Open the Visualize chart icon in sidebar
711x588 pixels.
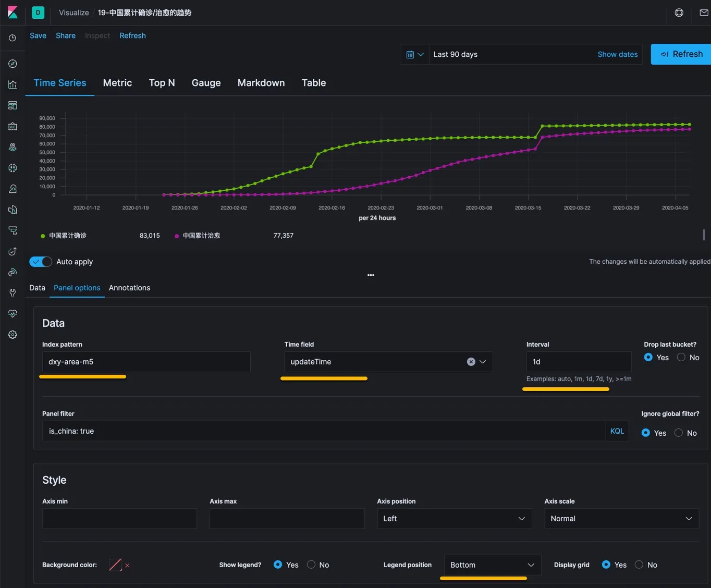point(13,84)
